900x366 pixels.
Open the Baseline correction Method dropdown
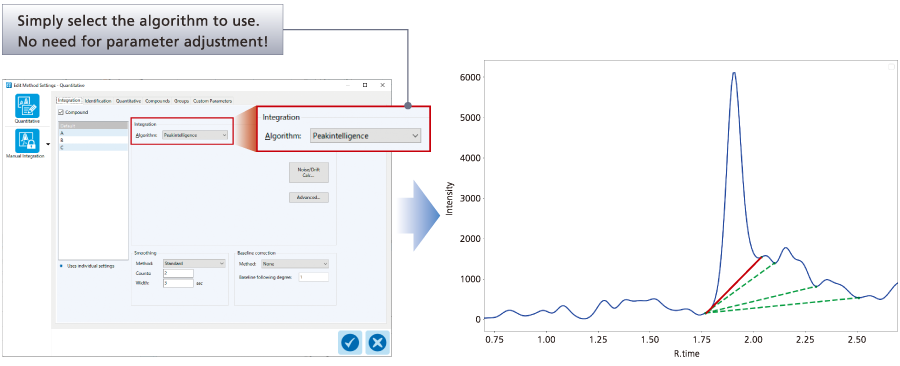[294, 264]
